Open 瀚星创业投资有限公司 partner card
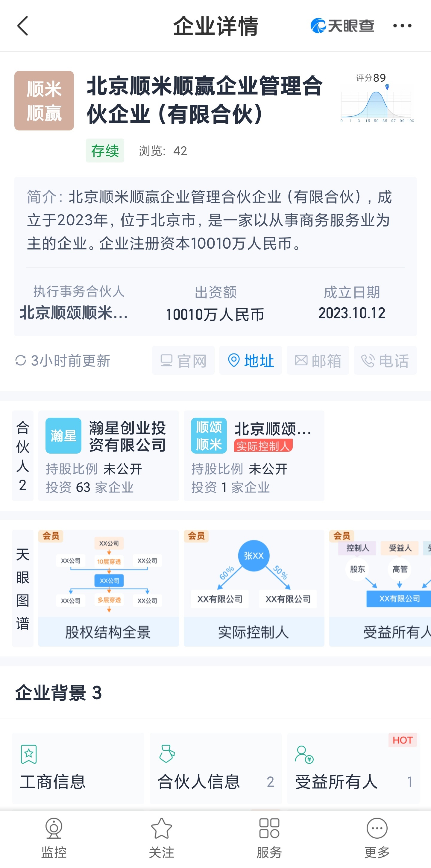This screenshot has height=868, width=431. click(109, 456)
